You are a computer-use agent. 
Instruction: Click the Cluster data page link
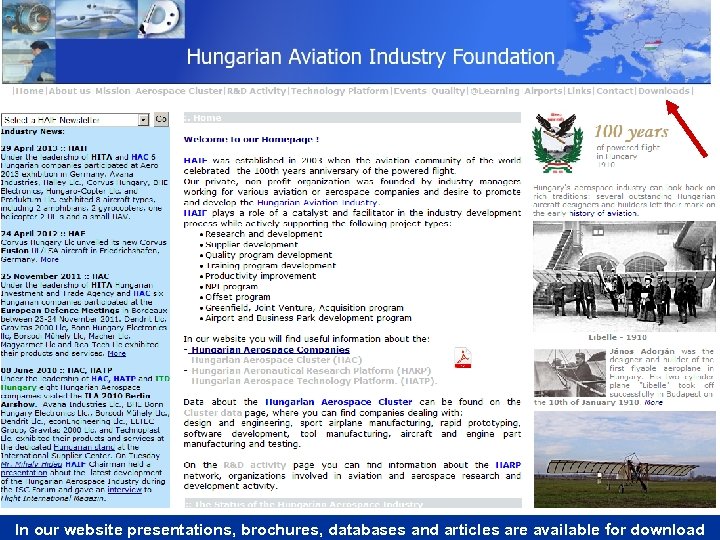(x=213, y=413)
